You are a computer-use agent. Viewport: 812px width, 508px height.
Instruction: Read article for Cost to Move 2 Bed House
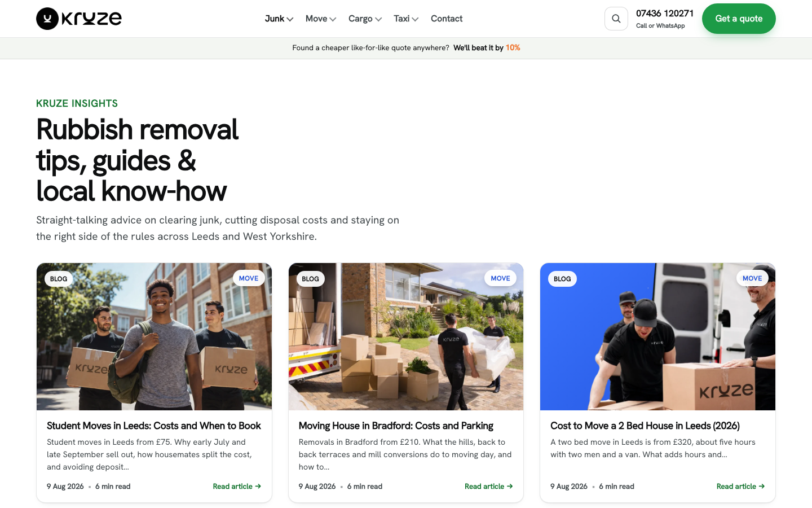tap(740, 487)
